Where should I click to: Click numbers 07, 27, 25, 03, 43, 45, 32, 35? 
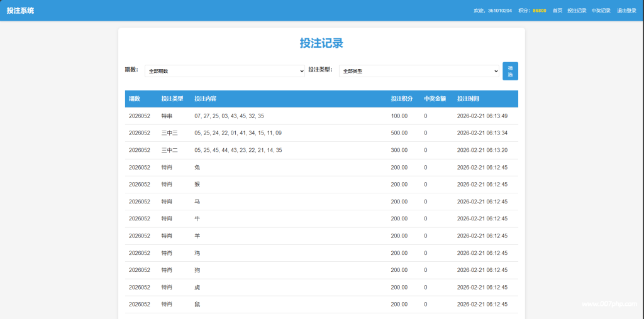tap(229, 116)
